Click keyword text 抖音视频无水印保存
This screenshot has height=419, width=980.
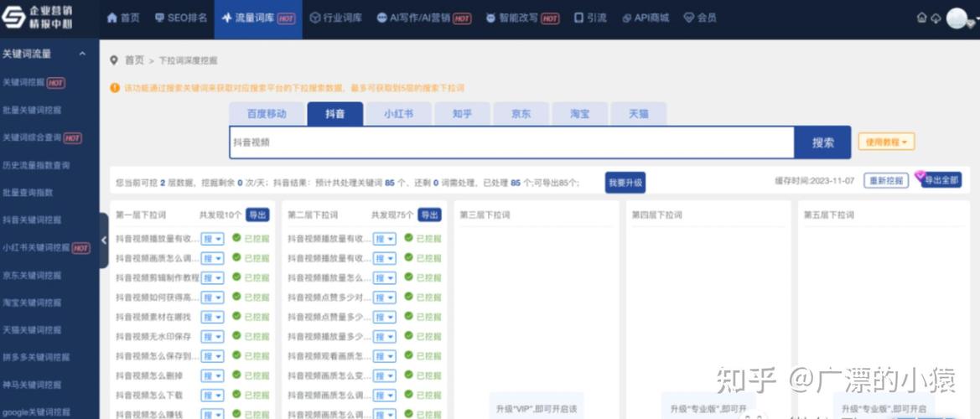[x=153, y=337]
